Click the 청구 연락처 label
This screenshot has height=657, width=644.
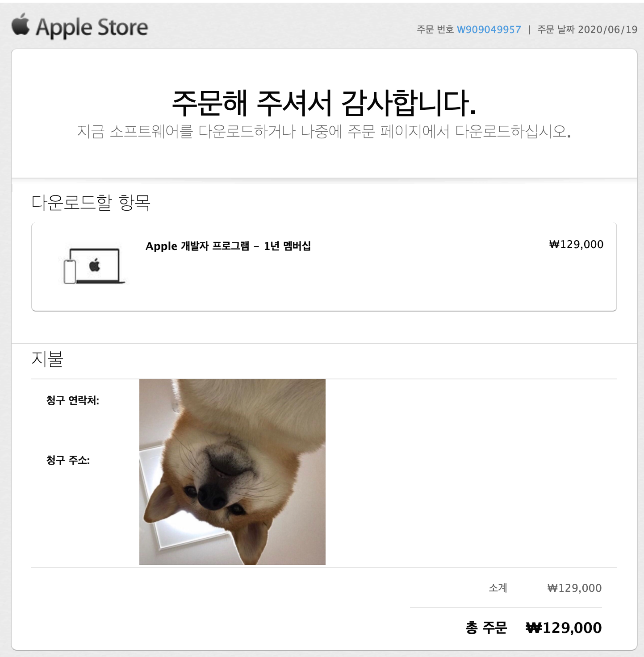tap(73, 400)
